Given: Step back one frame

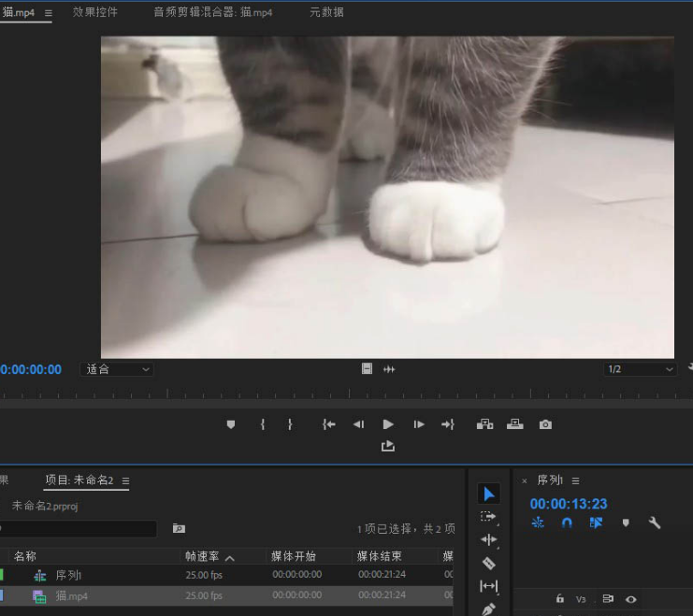Looking at the screenshot, I should point(359,424).
